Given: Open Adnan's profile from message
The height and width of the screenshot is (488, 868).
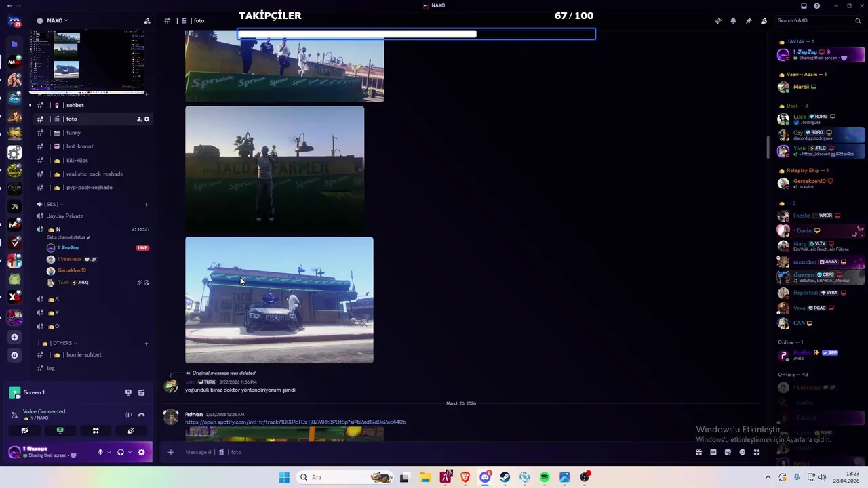Looking at the screenshot, I should (x=194, y=414).
